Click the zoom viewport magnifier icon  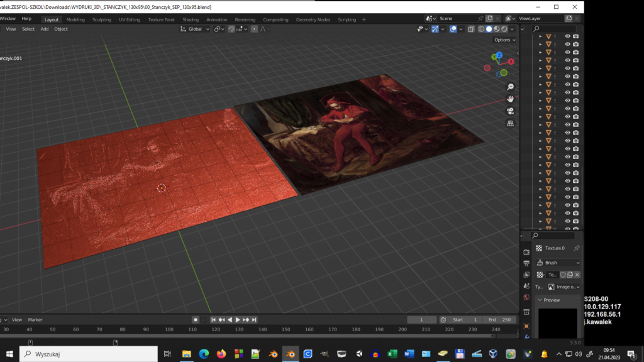point(510,87)
